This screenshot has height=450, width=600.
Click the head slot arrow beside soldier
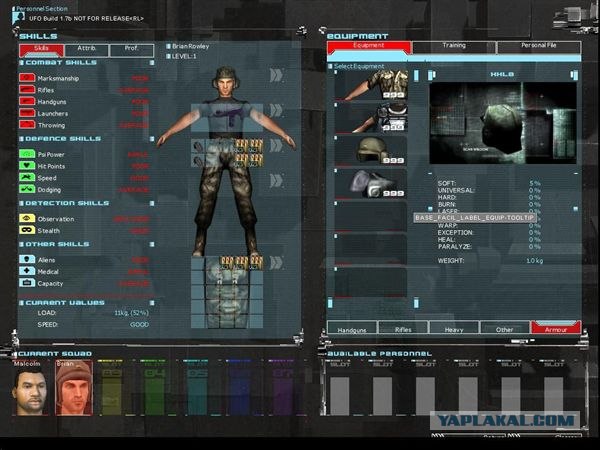[276, 75]
